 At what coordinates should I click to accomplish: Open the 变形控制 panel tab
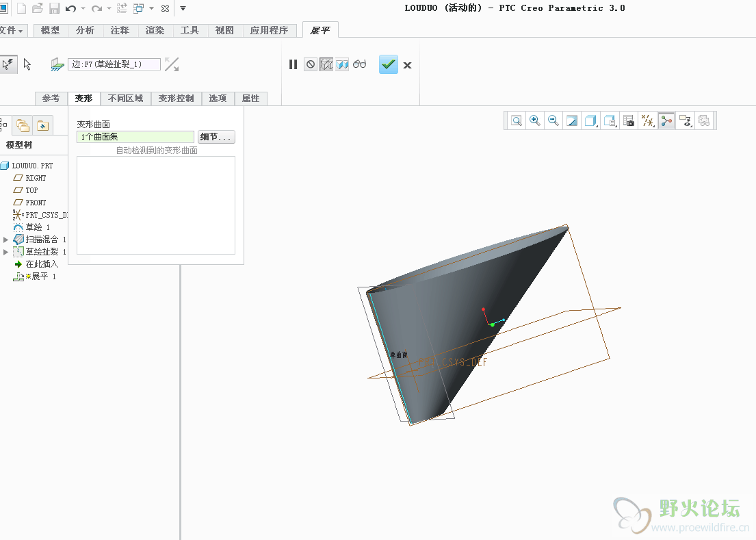point(176,99)
